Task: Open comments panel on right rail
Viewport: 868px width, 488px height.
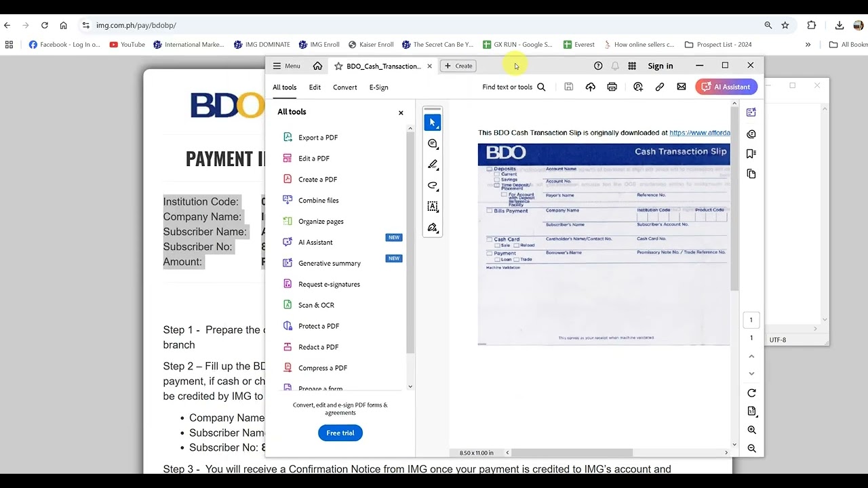Action: pos(751,134)
